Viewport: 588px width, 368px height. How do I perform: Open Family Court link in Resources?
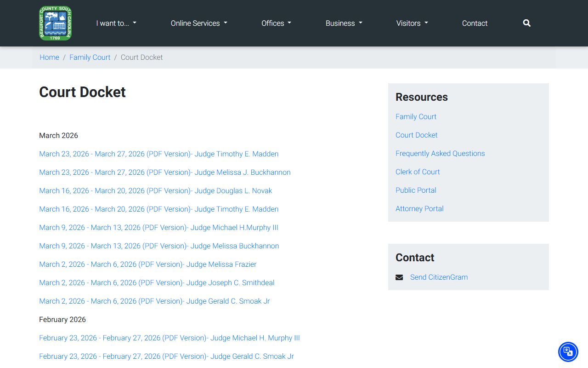416,117
